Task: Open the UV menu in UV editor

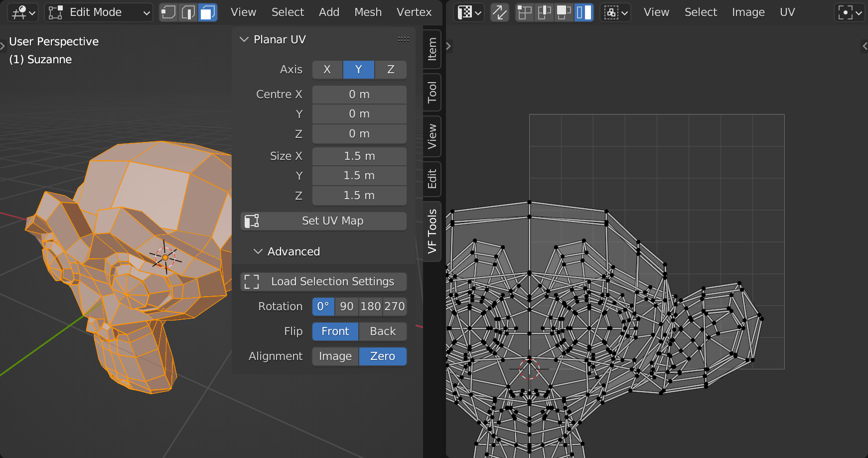Action: pos(787,12)
